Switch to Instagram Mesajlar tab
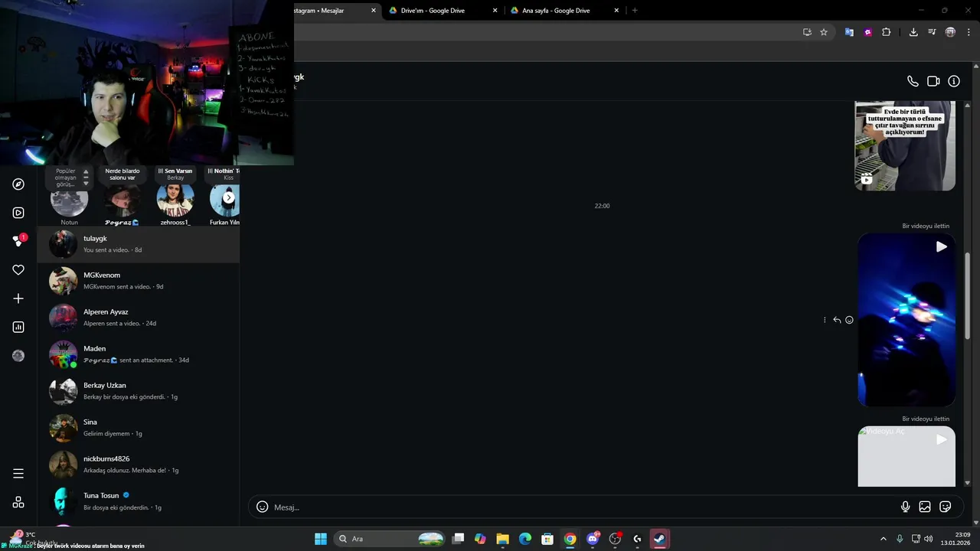 pyautogui.click(x=335, y=11)
